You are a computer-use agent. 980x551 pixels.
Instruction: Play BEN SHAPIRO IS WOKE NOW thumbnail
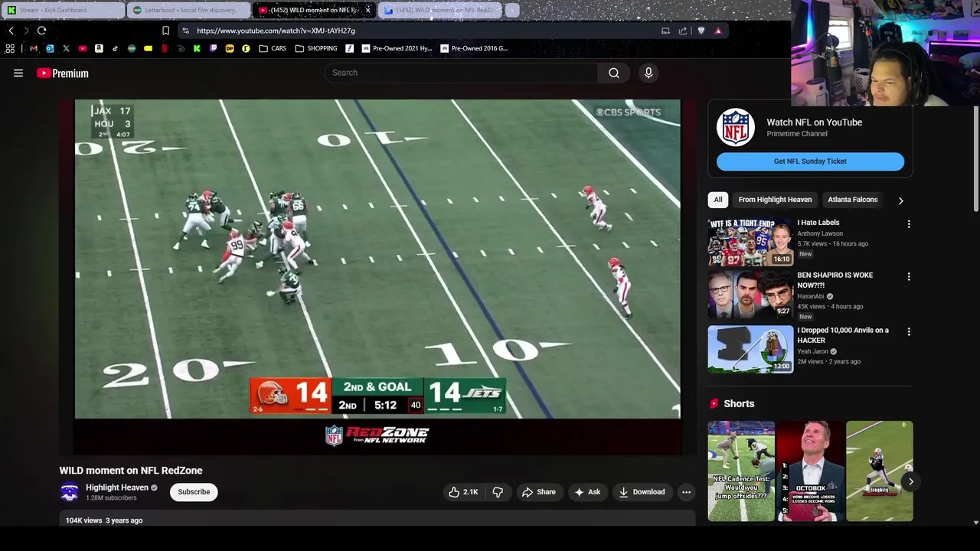pyautogui.click(x=750, y=294)
